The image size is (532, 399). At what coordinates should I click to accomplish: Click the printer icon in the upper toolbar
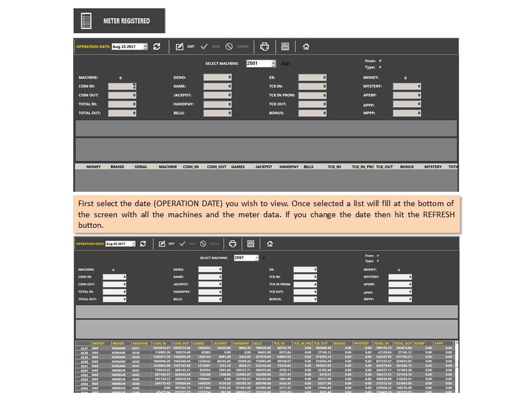tap(265, 47)
